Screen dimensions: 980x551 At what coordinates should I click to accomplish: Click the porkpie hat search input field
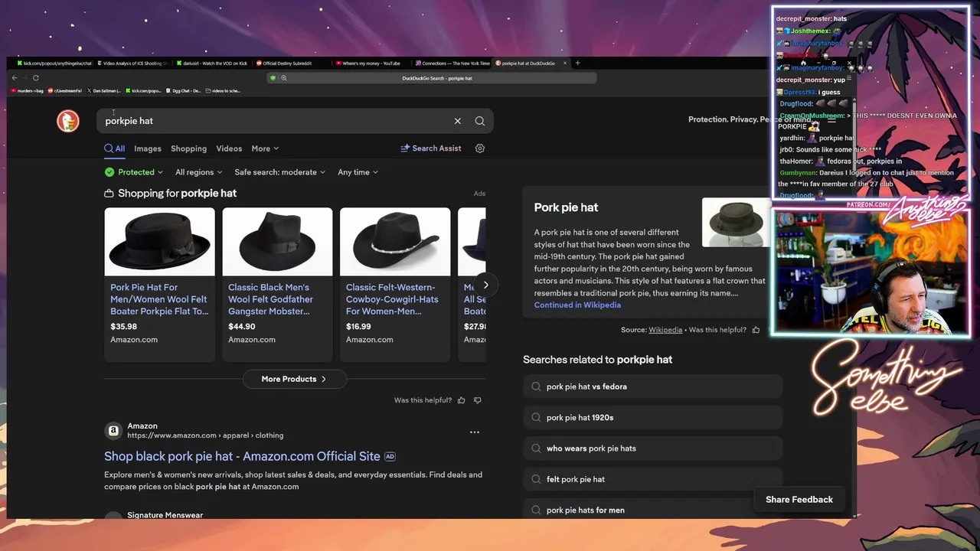tap(276, 121)
